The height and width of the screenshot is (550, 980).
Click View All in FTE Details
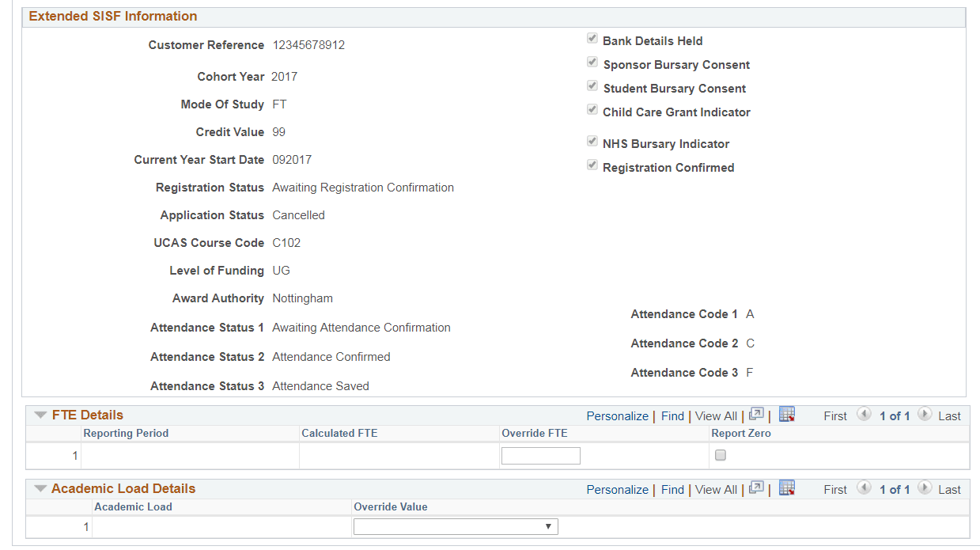[716, 415]
